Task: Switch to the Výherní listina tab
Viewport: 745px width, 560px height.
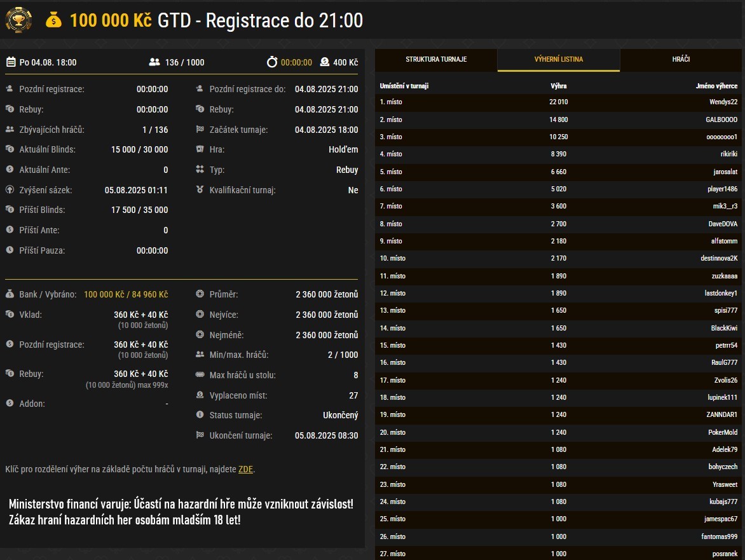Action: click(x=558, y=60)
